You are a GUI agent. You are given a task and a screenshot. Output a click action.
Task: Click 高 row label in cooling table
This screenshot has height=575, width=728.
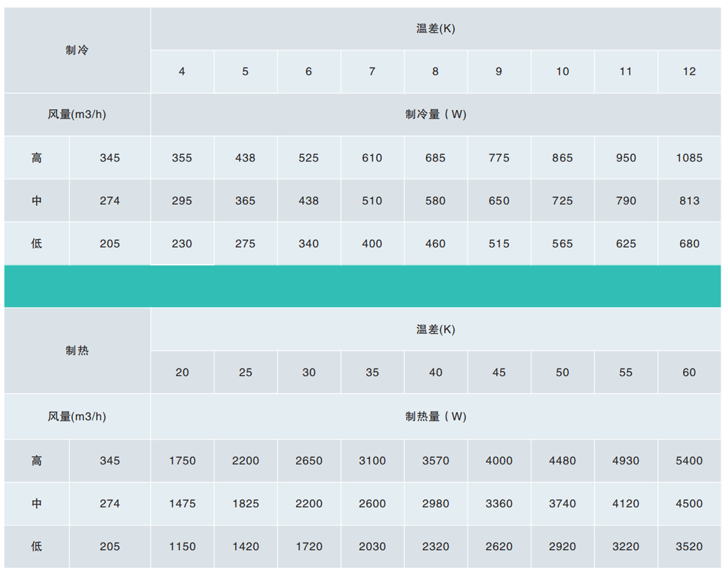pyautogui.click(x=37, y=158)
